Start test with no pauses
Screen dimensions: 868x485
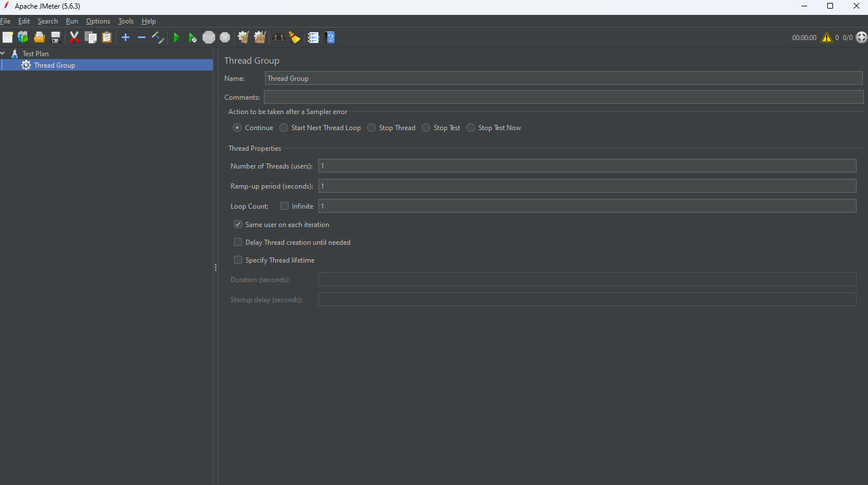point(193,37)
